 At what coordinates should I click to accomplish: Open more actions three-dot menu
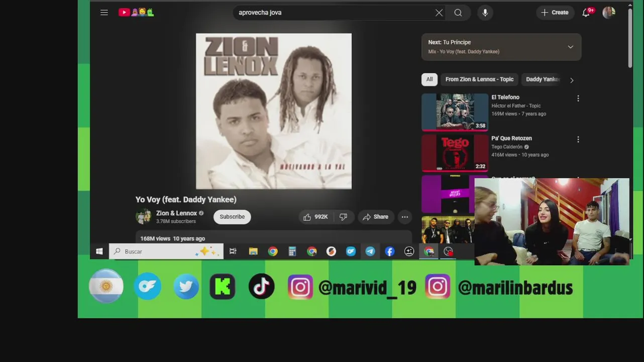tap(405, 217)
